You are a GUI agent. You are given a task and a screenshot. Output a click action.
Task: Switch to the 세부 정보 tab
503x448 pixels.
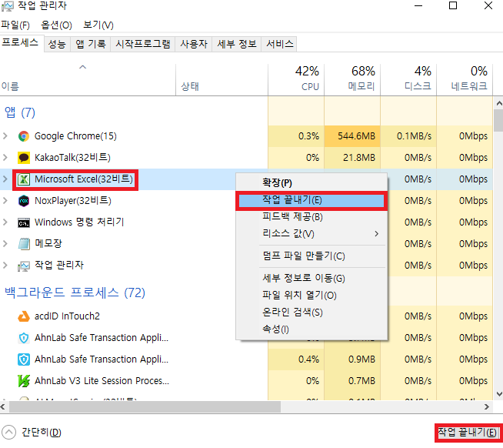[x=237, y=44]
